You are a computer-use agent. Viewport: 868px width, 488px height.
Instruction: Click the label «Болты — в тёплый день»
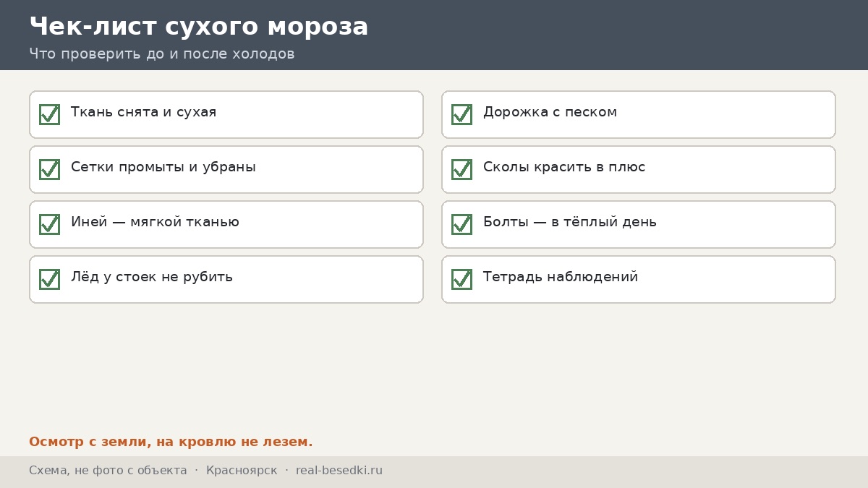point(570,222)
